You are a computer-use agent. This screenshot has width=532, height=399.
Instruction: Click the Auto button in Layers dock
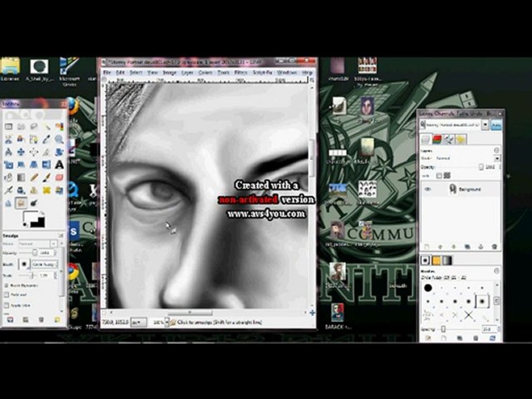point(496,125)
